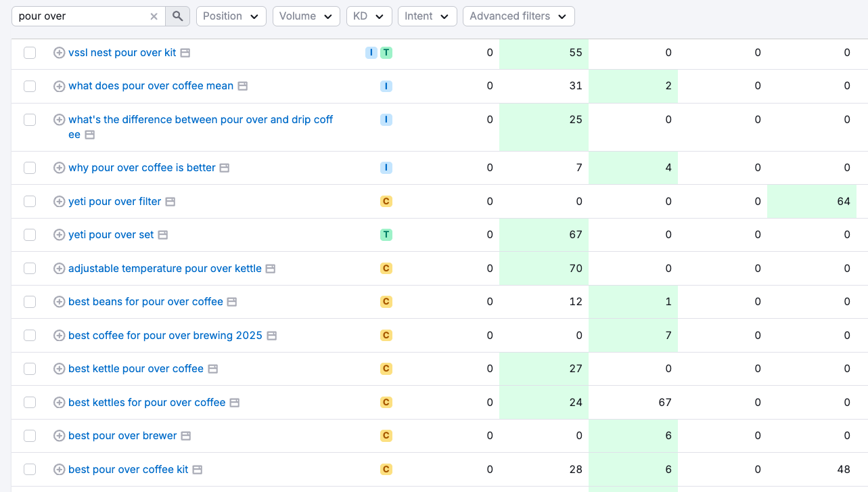Check the 'vssl nest pour over kit' row
Screen dimensions: 868x492
click(30, 53)
